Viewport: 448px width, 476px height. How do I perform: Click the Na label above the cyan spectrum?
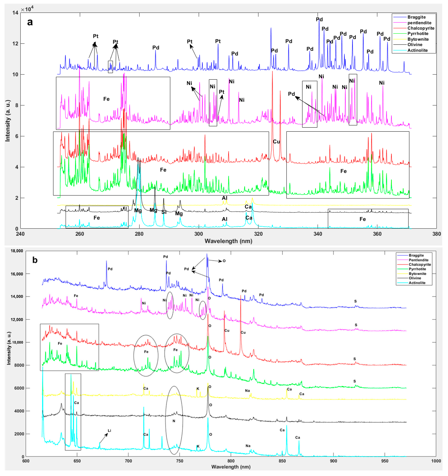(x=248, y=446)
